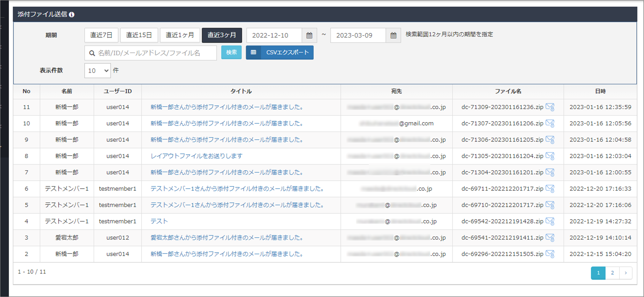Open the レイアウトファイルをお送りします mail title

pos(196,156)
